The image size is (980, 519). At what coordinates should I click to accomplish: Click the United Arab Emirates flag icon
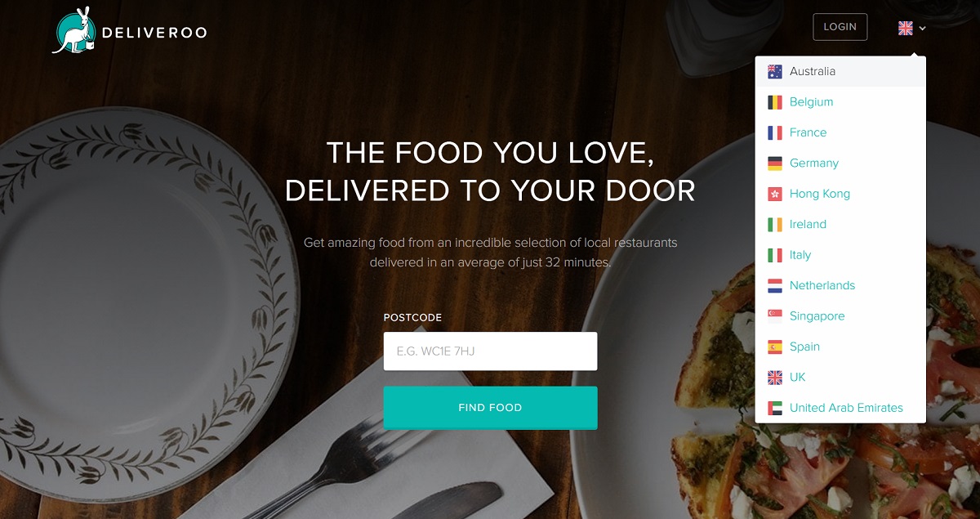point(775,408)
